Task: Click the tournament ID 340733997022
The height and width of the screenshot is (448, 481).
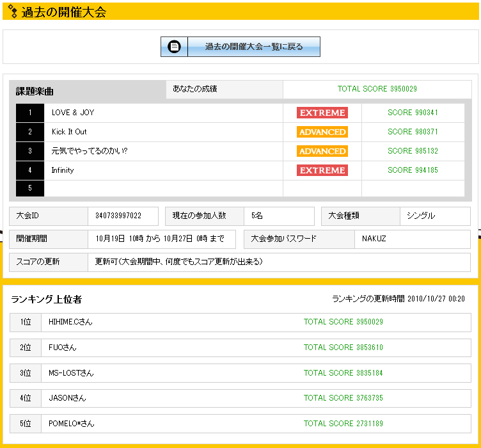Action: click(118, 216)
